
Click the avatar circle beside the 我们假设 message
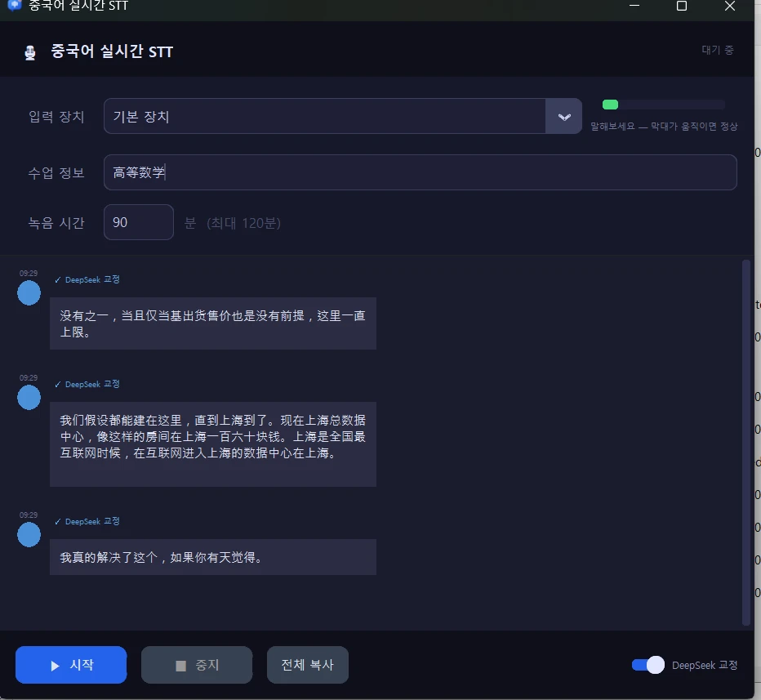coord(29,397)
